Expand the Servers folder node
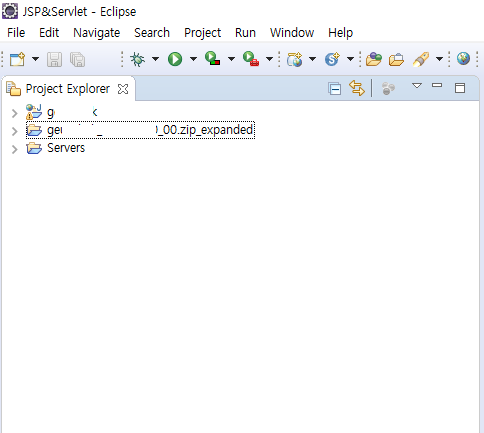Image resolution: width=484 pixels, height=433 pixels. pos(14,149)
